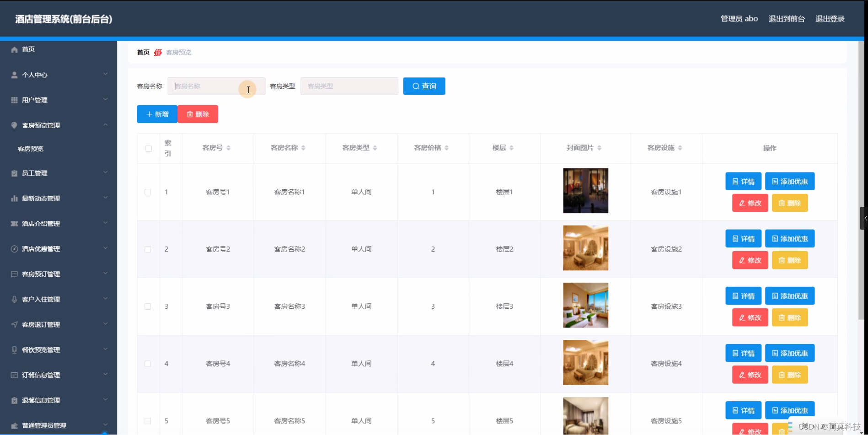Viewport: 868px width, 435px height.
Task: Open the cover thumbnail of 客房号3
Action: (585, 305)
